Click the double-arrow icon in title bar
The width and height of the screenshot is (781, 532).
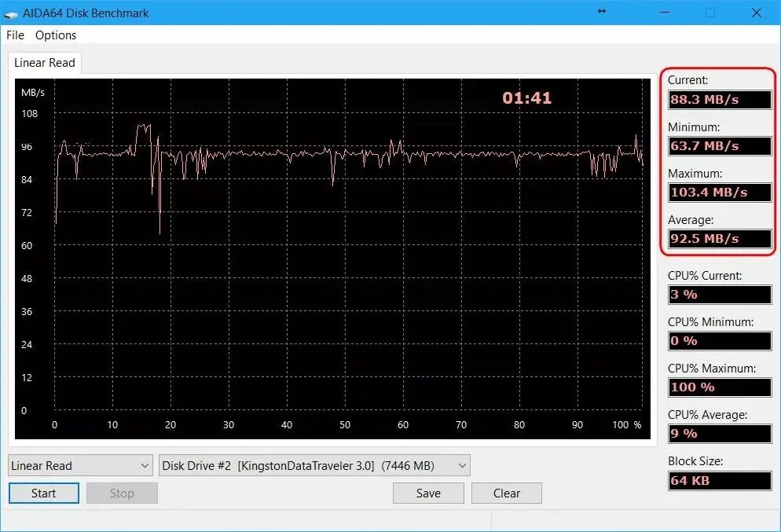602,12
